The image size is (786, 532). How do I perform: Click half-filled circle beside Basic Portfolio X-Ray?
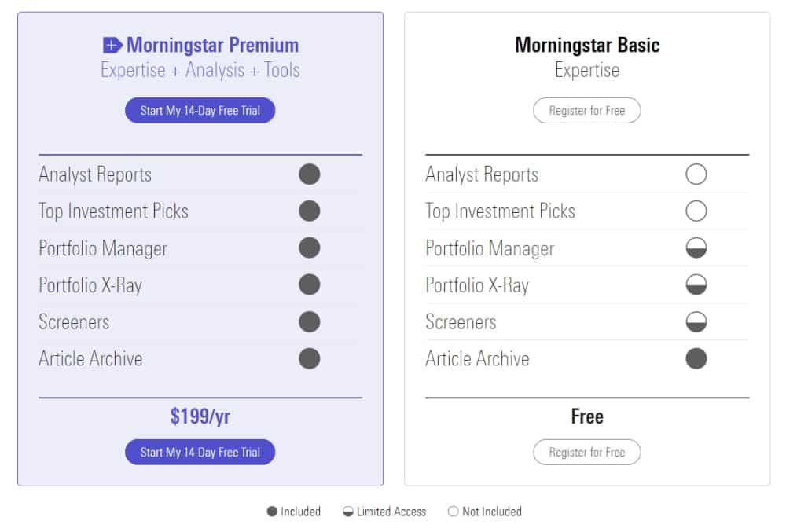pos(696,284)
